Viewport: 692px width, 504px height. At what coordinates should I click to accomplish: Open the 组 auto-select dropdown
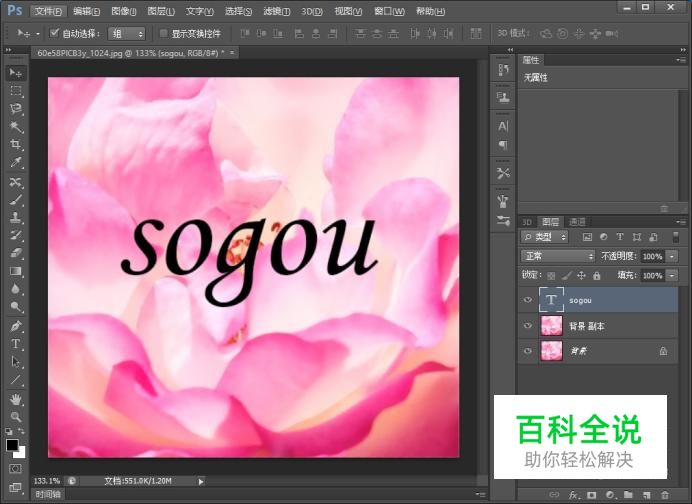point(126,34)
